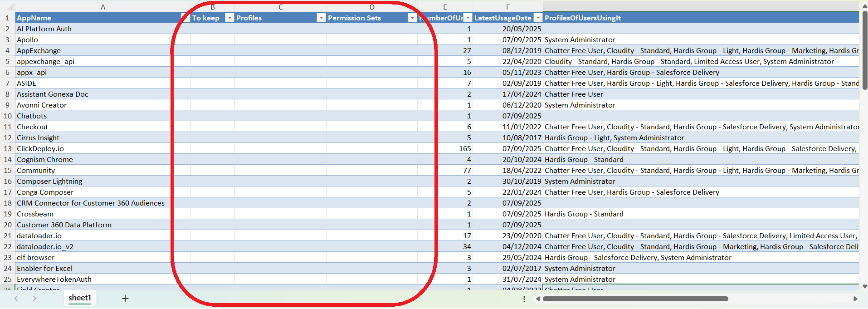Select the date cell 31/07/2024
Viewport: 868px width, 309px height.
click(508, 279)
